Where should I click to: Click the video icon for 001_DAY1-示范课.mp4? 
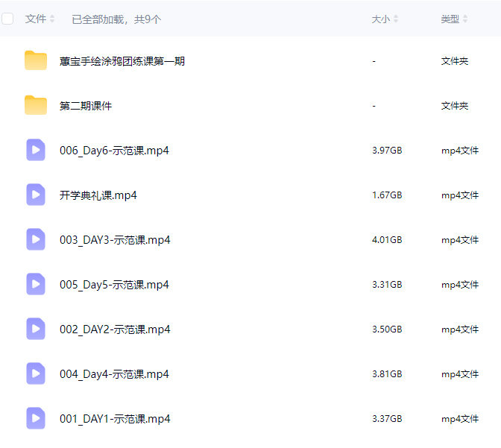point(36,418)
